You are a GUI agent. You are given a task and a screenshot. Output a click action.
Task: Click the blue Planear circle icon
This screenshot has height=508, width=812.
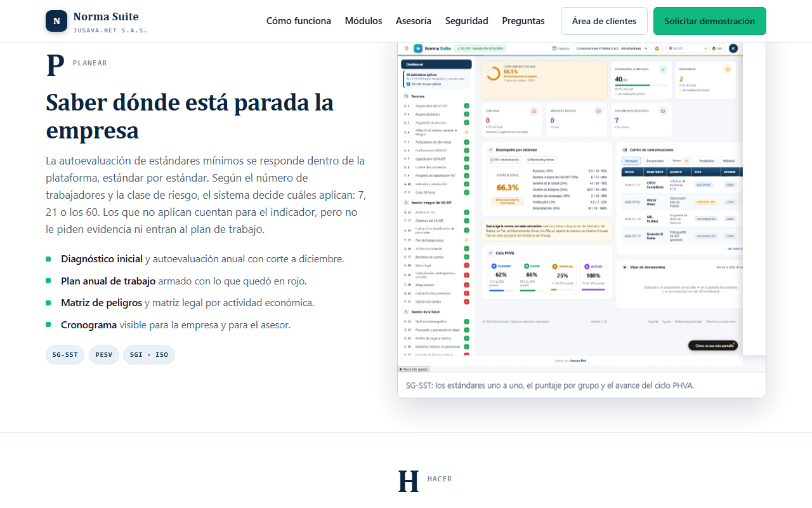click(x=494, y=267)
